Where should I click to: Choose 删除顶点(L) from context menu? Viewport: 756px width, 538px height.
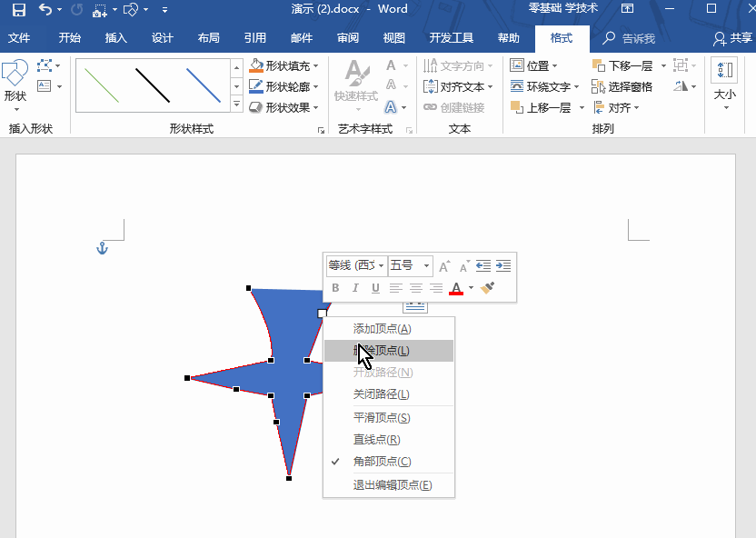coord(389,351)
